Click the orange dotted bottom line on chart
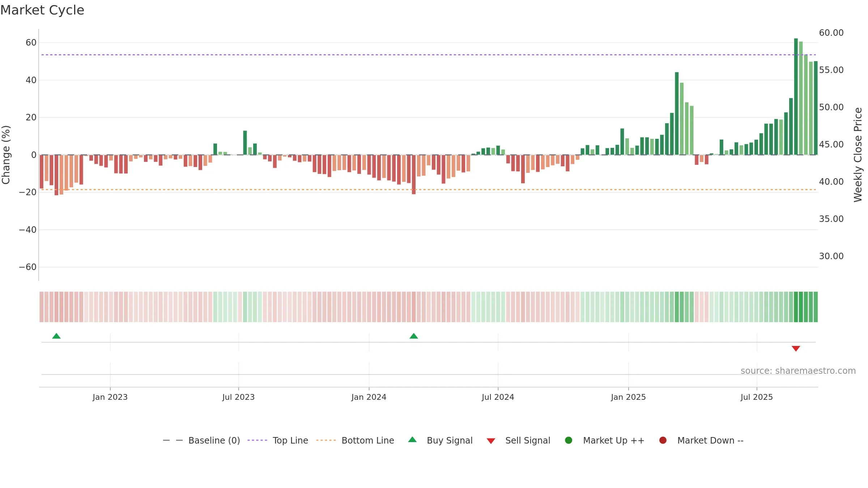868x488 pixels. (x=429, y=189)
